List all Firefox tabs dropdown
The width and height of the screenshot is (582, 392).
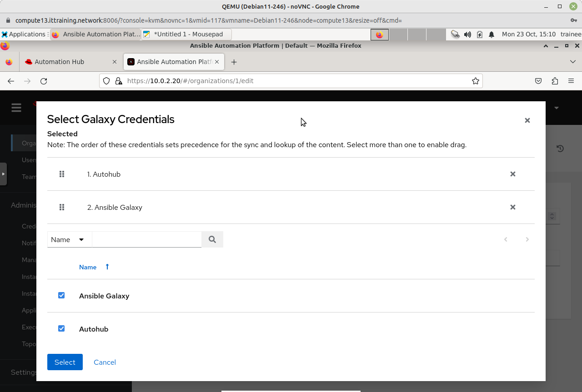click(x=572, y=62)
